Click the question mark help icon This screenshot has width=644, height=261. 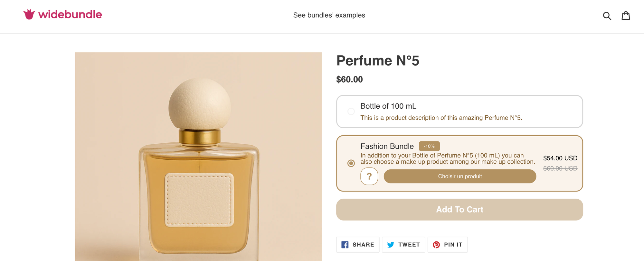click(369, 176)
